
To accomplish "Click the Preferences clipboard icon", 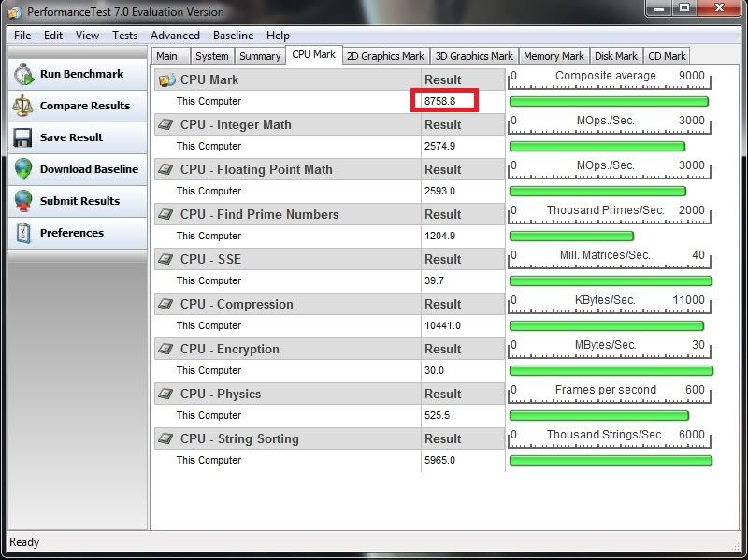I will click(x=22, y=233).
